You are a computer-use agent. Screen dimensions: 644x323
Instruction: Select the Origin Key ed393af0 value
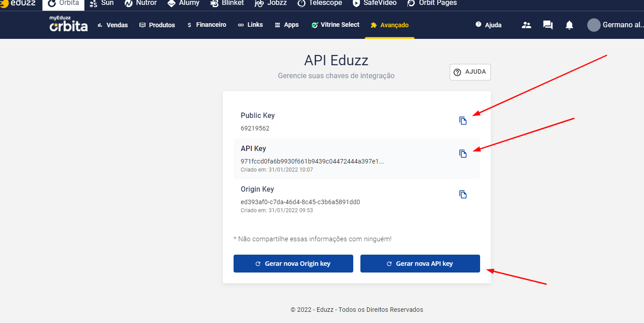click(300, 202)
